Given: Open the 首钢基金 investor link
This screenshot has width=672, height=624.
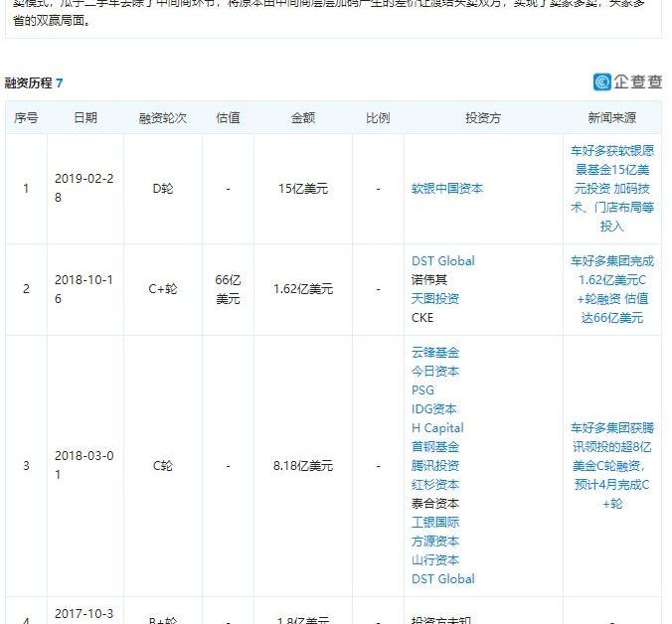Looking at the screenshot, I should (x=435, y=447).
